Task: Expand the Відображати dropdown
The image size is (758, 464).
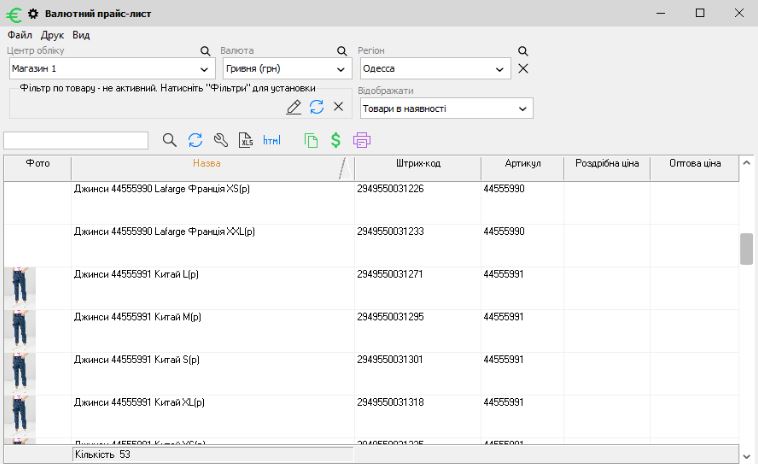Action: pos(522,109)
